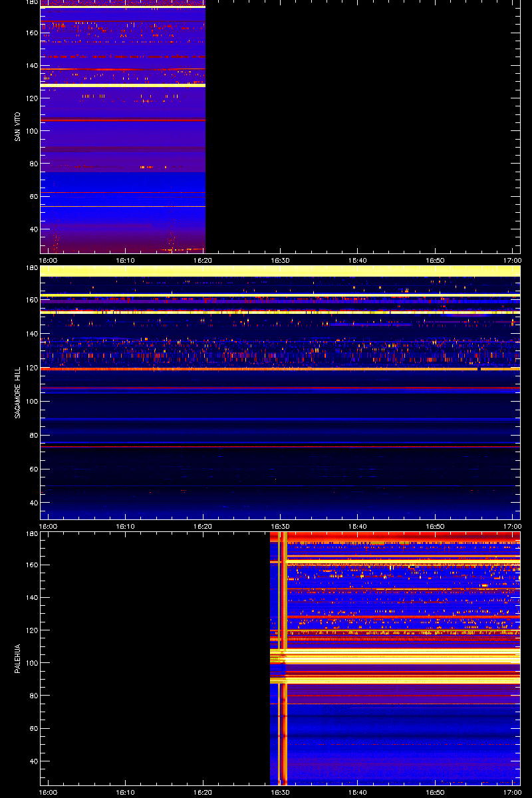This screenshot has height=798, width=532.
Task: Click 140 on the San Vito frequency axis
Action: pyautogui.click(x=31, y=66)
